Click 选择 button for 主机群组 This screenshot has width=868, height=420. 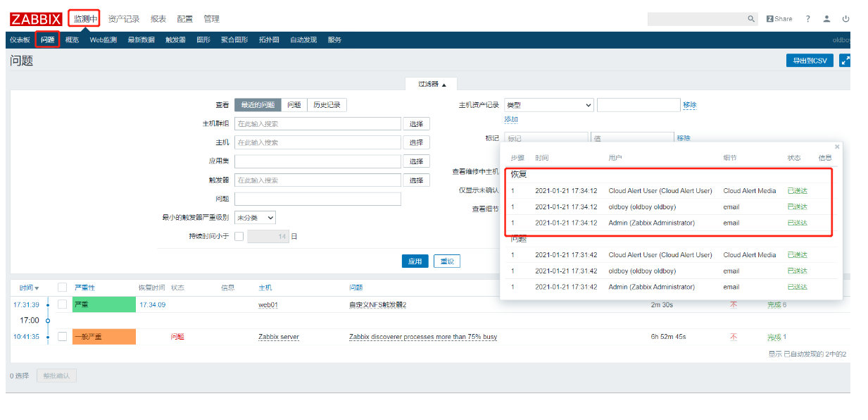tap(416, 123)
